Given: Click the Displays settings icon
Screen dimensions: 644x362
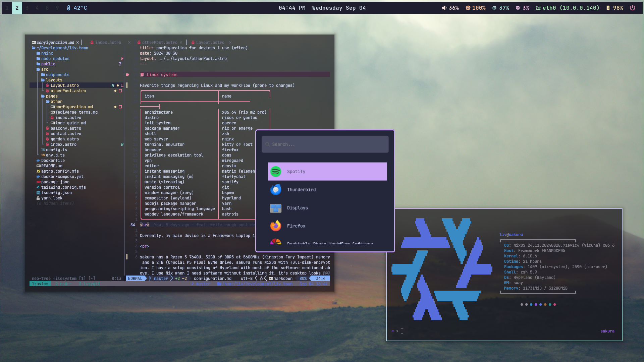Looking at the screenshot, I should click(276, 208).
